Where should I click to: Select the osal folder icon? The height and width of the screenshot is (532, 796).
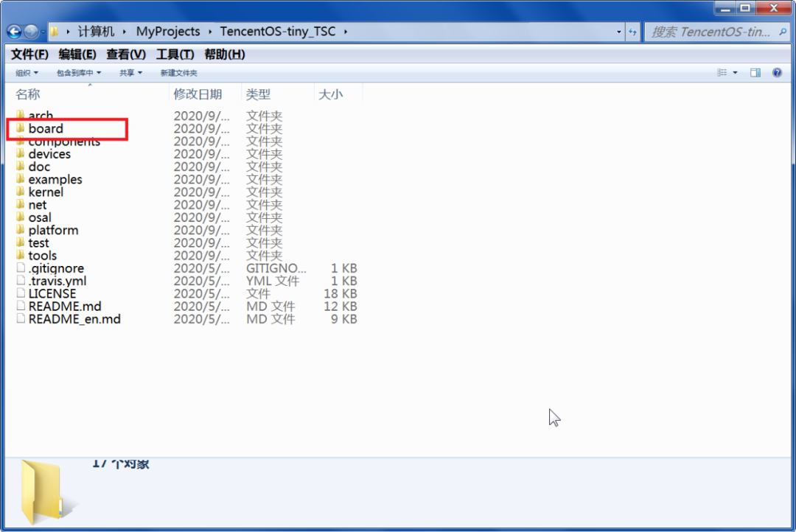tap(21, 217)
